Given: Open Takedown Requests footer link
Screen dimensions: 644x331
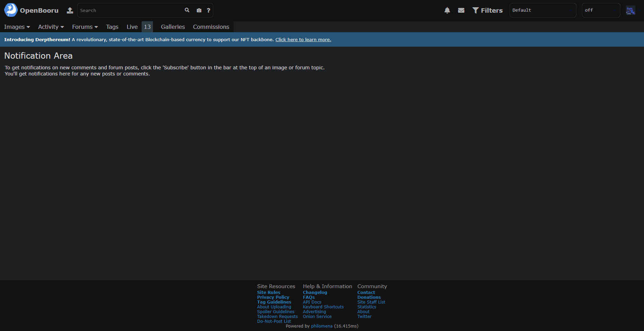Looking at the screenshot, I should click(277, 317).
